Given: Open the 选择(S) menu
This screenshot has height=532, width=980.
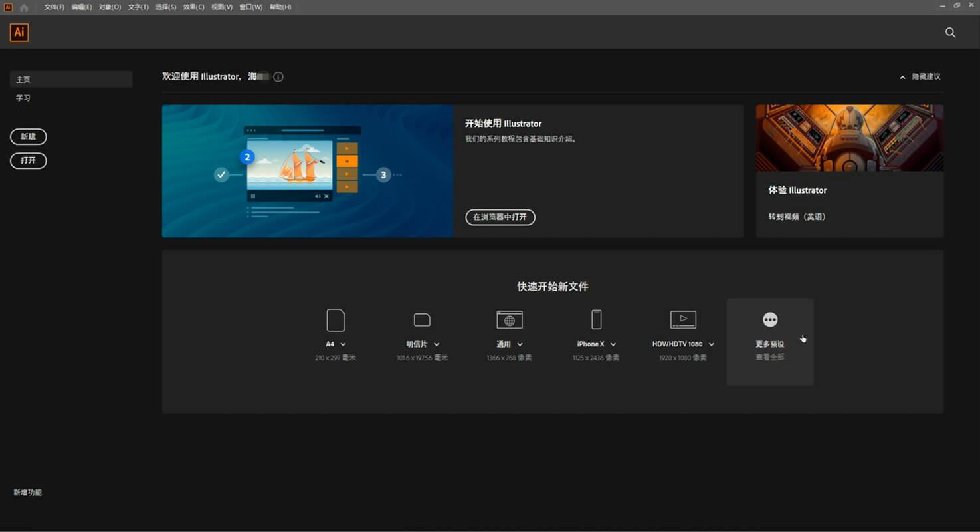Looking at the screenshot, I should tap(166, 7).
